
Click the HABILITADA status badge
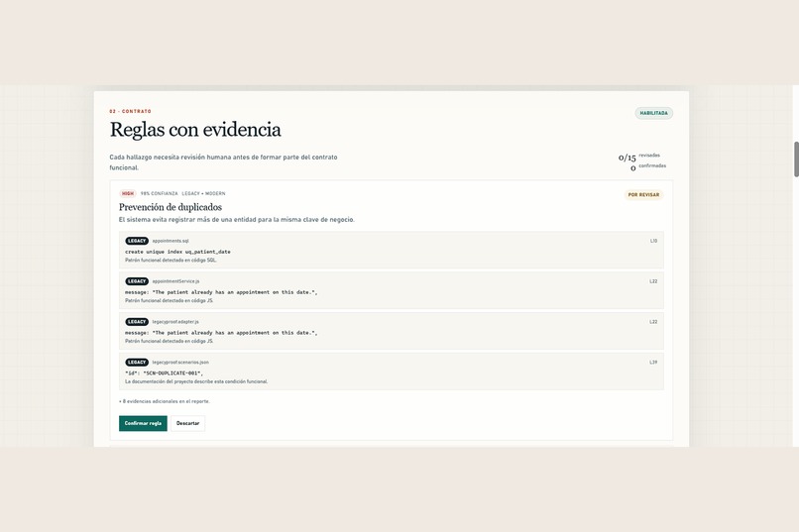[x=654, y=113]
